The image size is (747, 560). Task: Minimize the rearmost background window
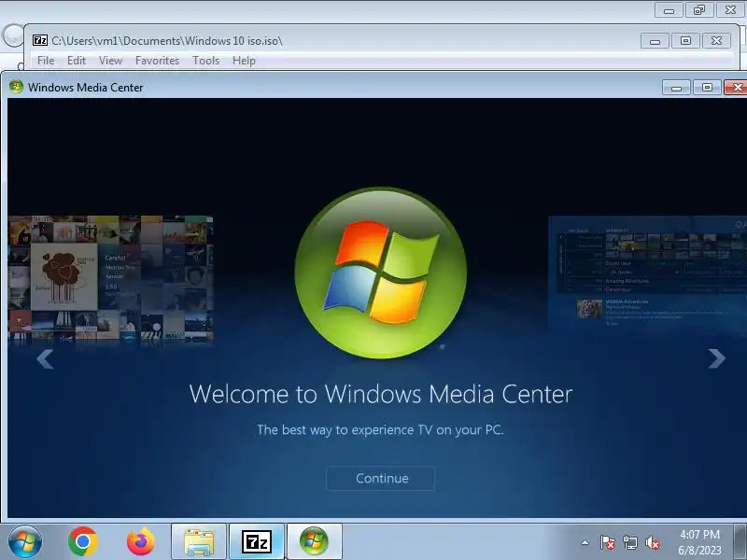click(x=669, y=10)
